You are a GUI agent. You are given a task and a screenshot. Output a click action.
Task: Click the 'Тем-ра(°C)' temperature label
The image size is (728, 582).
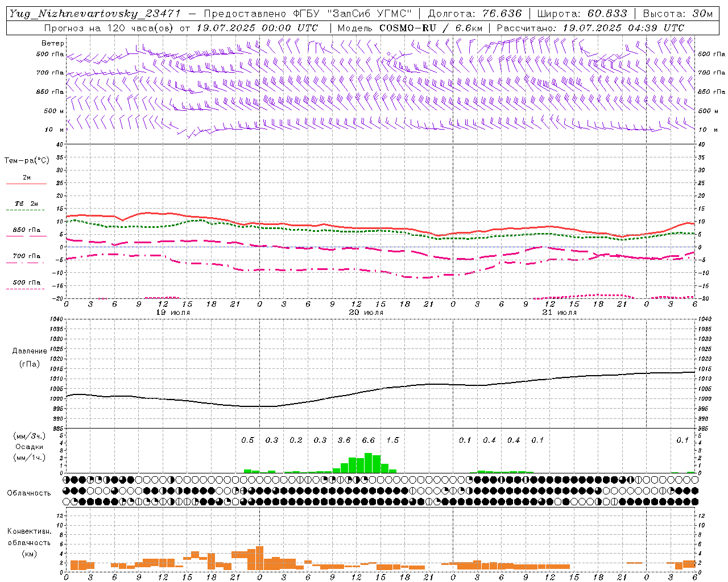27,161
